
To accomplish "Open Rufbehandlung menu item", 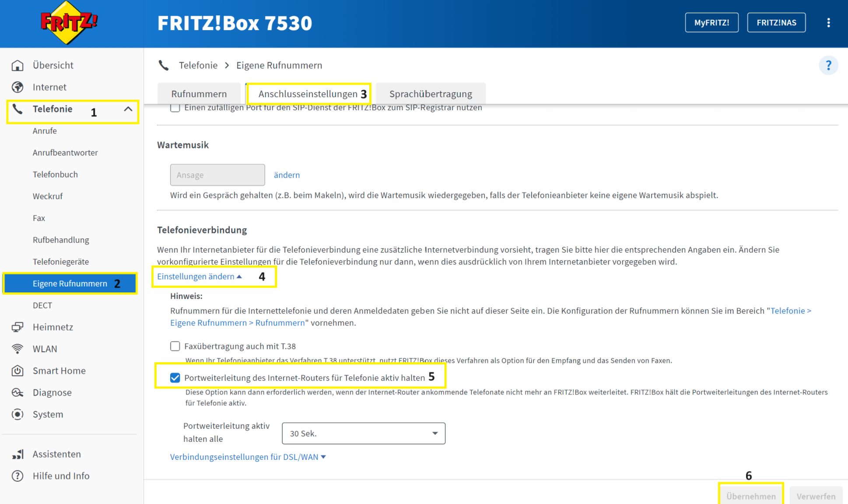I will coord(61,240).
